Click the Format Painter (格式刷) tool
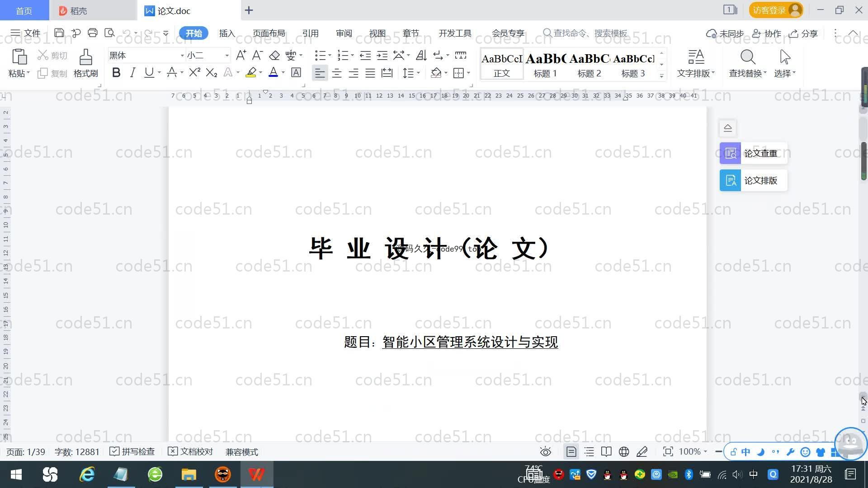This screenshot has width=868, height=488. tap(86, 63)
